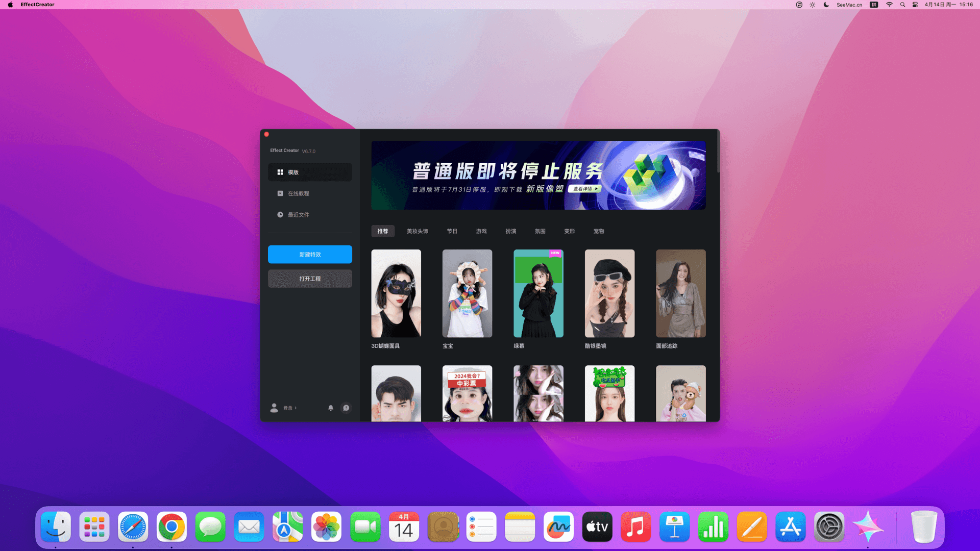
Task: Open the 3D蝴蝶面具 template thumbnail
Action: [396, 293]
